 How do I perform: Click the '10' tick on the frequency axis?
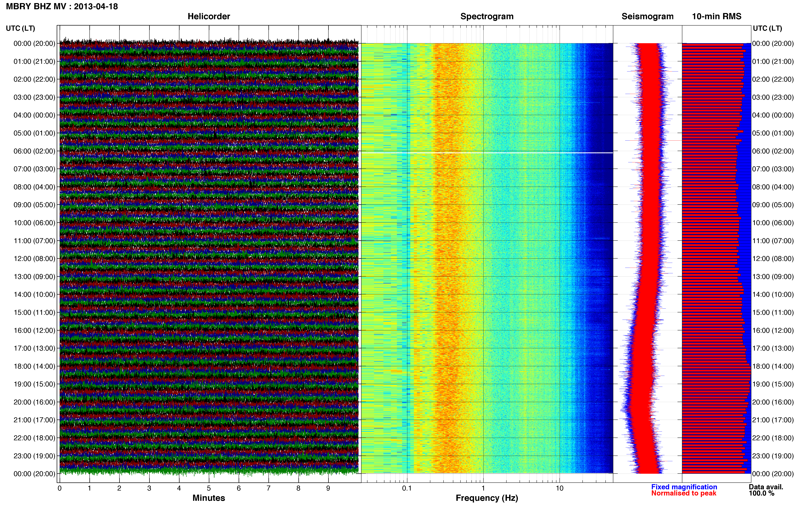(559, 488)
